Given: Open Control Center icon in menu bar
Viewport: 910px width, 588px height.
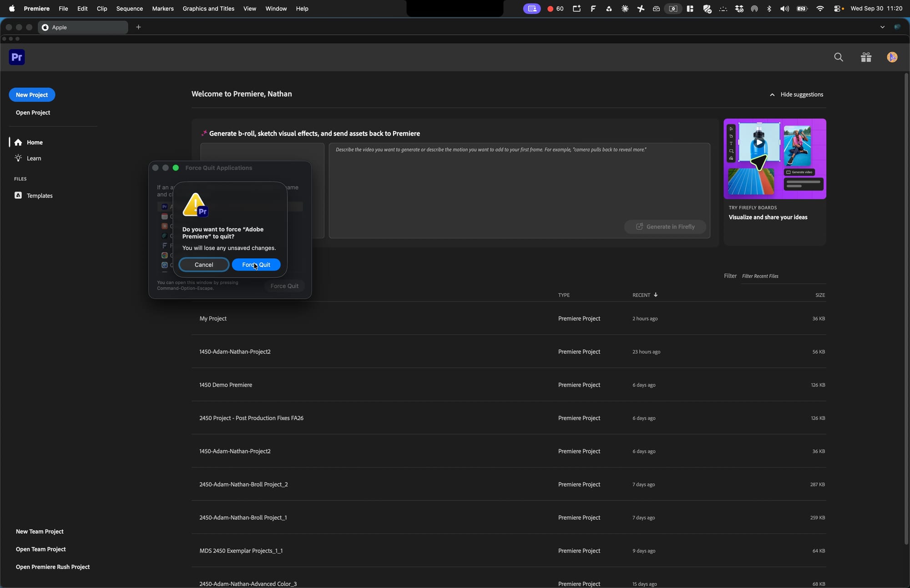Looking at the screenshot, I should tap(838, 9).
